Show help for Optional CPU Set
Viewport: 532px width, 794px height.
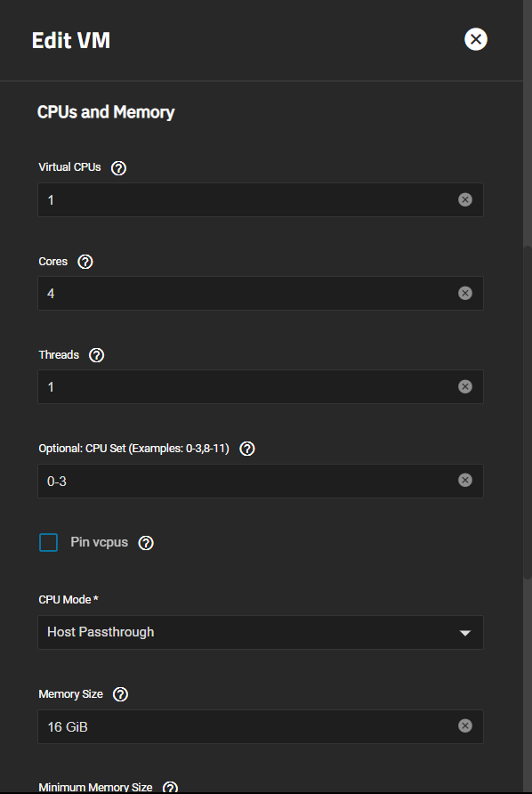(x=247, y=450)
